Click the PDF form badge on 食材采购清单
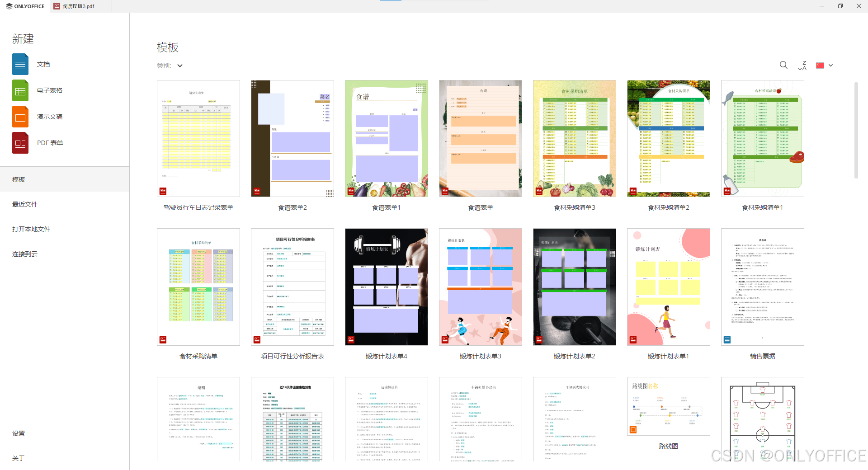Image resolution: width=868 pixels, height=470 pixels. (x=163, y=340)
